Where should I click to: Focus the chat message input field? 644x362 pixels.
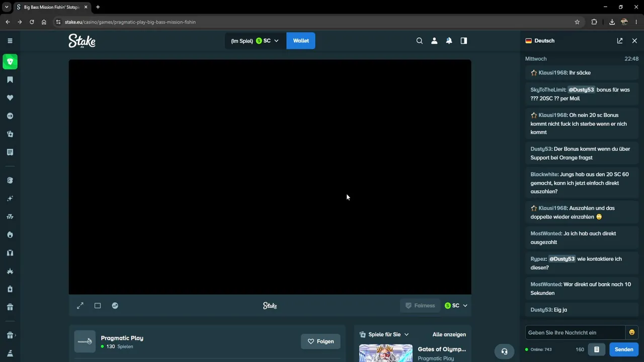tap(575, 332)
